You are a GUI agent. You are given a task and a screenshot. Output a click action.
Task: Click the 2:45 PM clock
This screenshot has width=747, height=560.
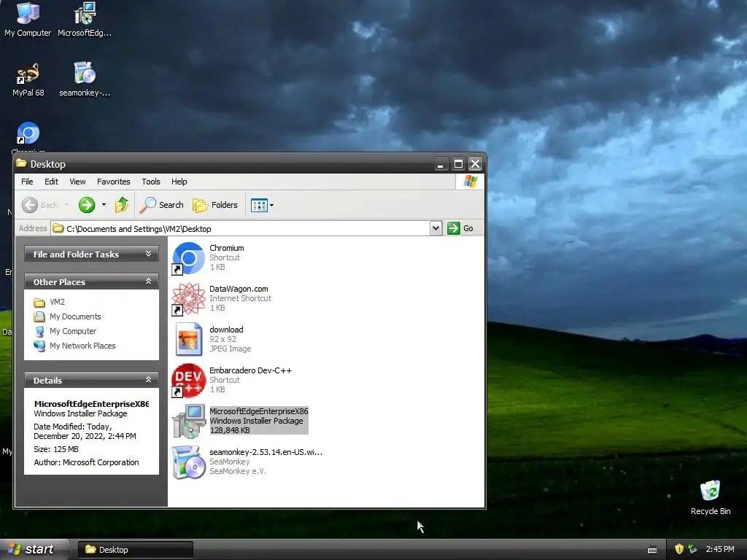tap(720, 549)
